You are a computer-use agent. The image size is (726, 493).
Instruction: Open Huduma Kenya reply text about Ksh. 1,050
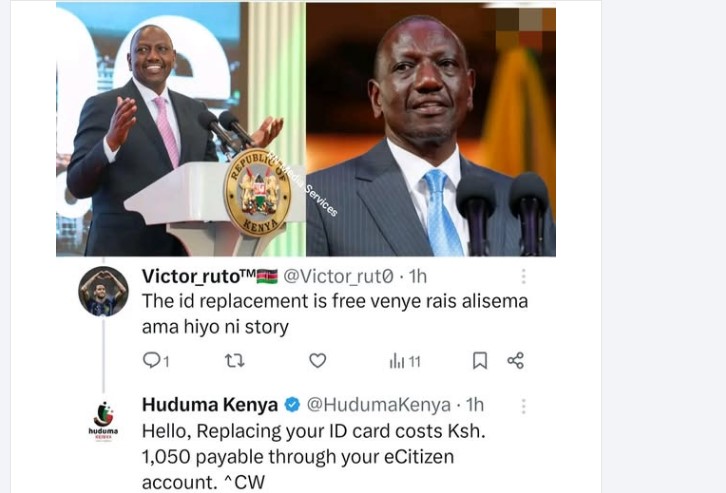click(313, 456)
